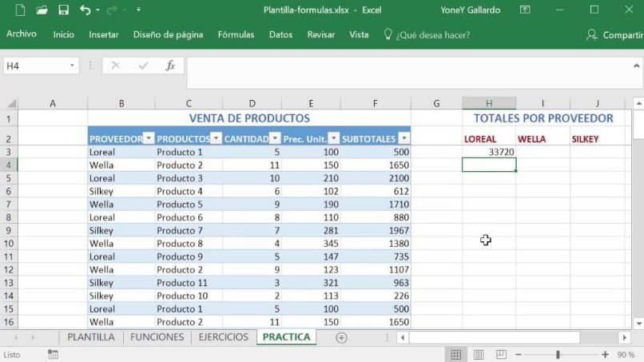Screen dimensions: 644x362
Task: Open the Revisar ribbon tab
Action: click(320, 34)
